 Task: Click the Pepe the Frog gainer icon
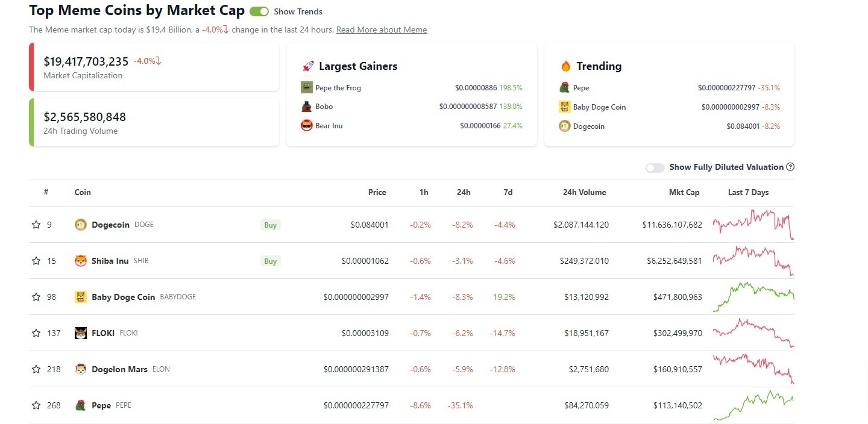click(307, 87)
